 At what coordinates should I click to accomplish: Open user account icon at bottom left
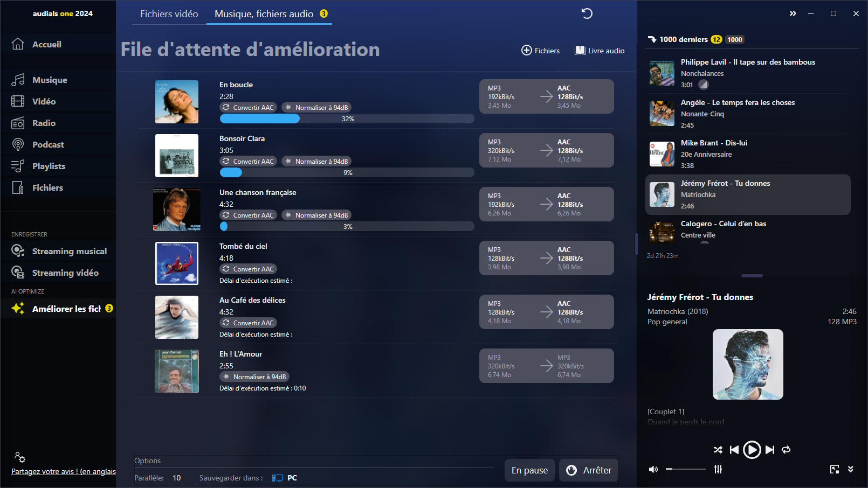[x=20, y=457]
